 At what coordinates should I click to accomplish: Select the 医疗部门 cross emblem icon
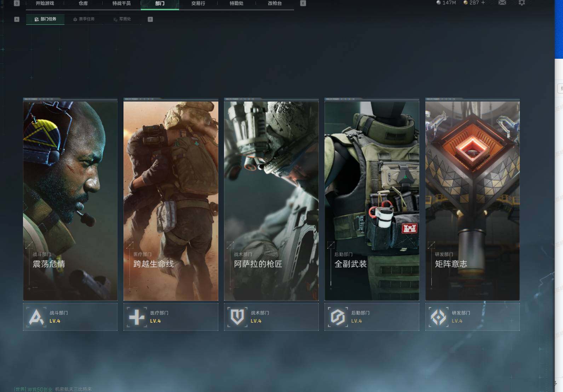pyautogui.click(x=137, y=317)
